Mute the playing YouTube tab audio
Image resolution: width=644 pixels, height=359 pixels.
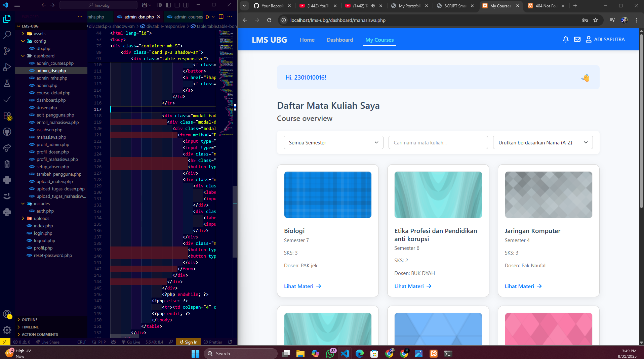tap(373, 6)
